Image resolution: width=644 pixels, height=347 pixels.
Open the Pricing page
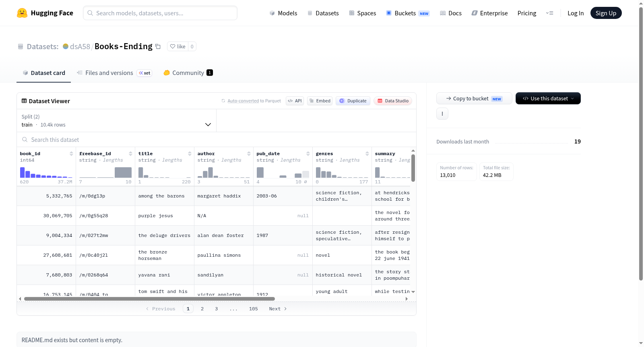527,13
